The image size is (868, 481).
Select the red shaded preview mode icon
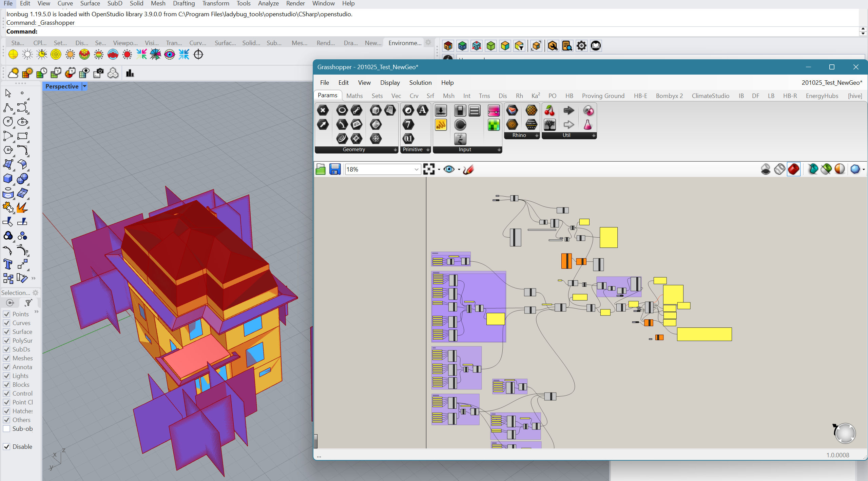[x=794, y=169]
